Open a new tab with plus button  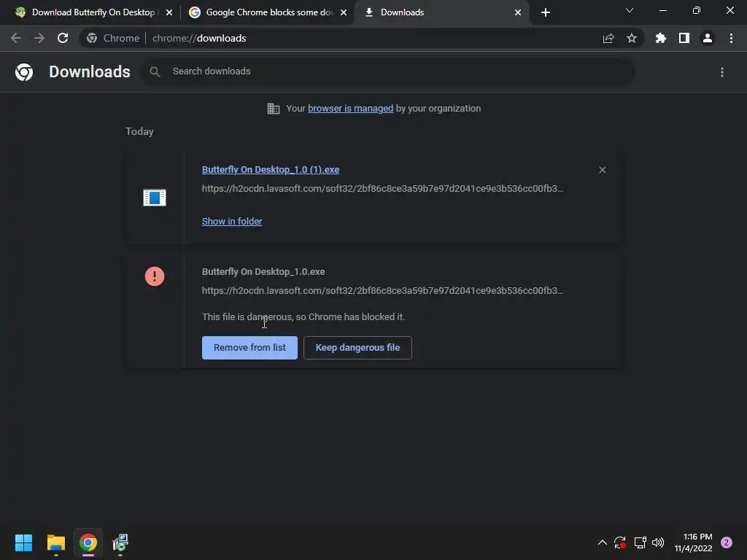click(546, 12)
